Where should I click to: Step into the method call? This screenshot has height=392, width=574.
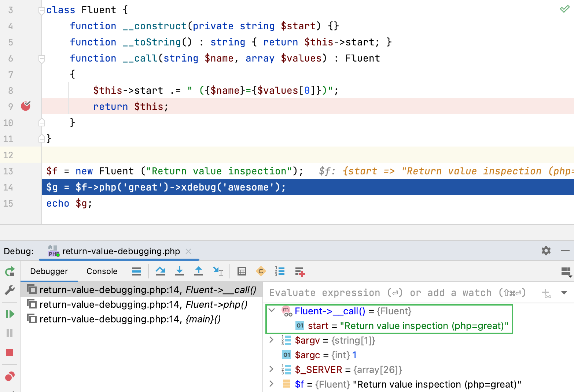point(179,271)
